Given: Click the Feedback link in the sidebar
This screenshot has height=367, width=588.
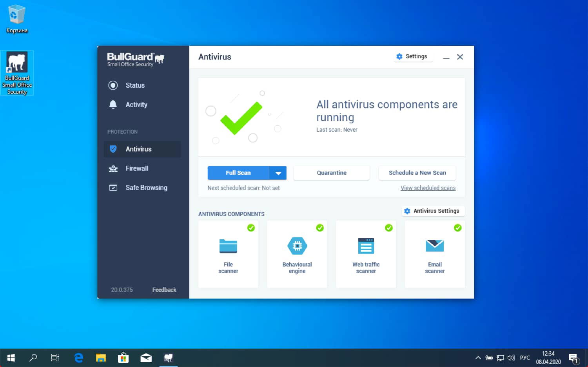Looking at the screenshot, I should pos(164,290).
